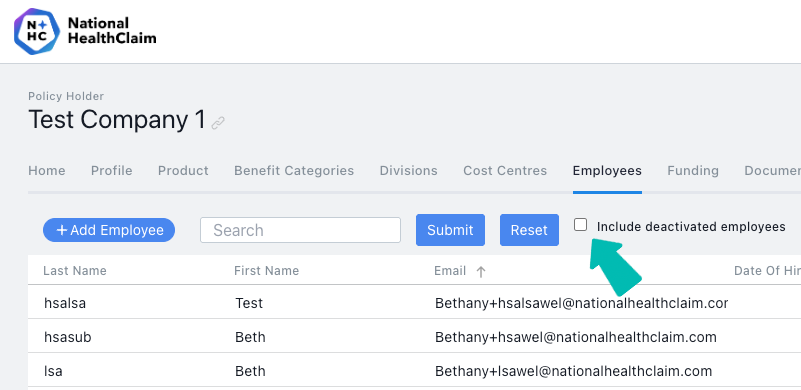Screen dimensions: 801x390
Task: Enable Include deactivated employees checkbox
Action: (x=580, y=225)
